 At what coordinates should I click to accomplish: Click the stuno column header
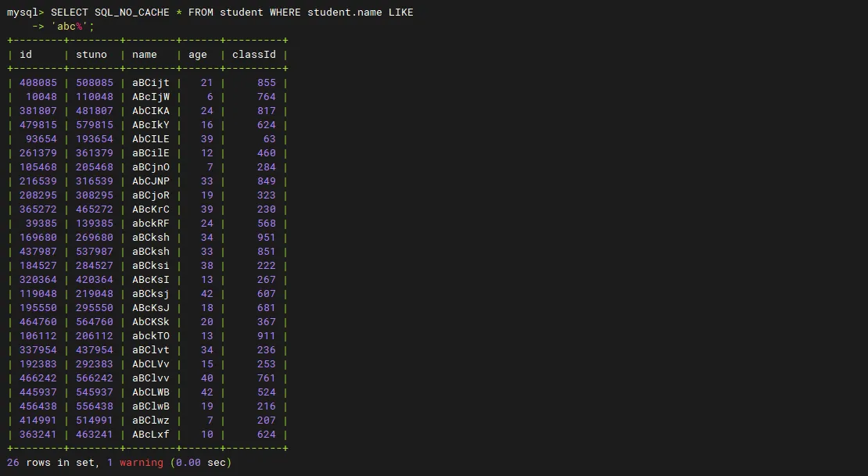(91, 55)
